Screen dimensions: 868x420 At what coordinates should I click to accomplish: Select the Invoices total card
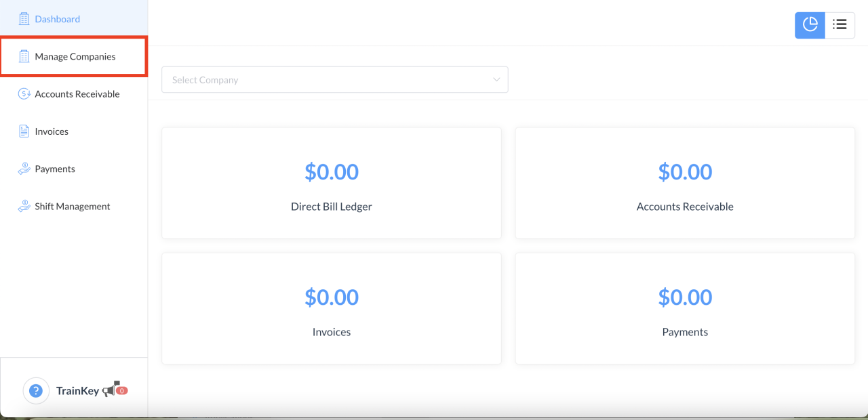pos(332,308)
